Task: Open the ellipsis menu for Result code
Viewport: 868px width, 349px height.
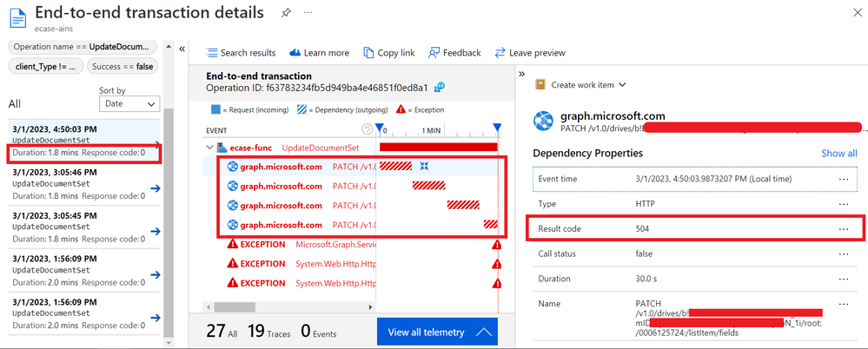Action: 843,228
